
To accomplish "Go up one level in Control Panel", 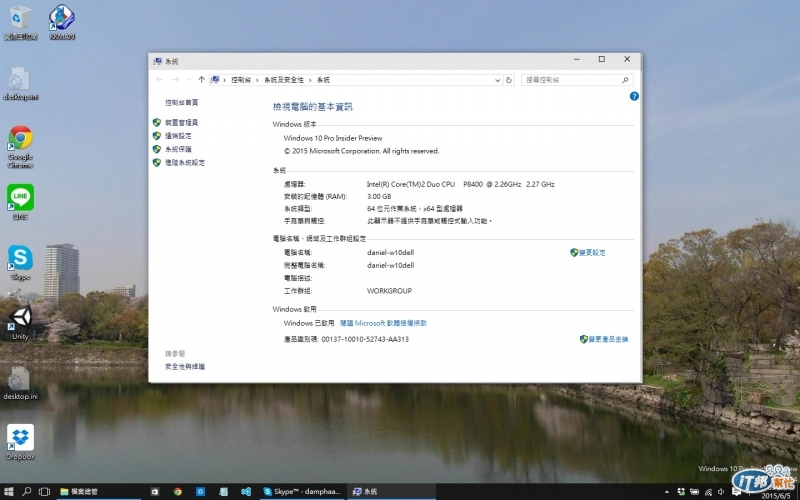I will click(202, 80).
